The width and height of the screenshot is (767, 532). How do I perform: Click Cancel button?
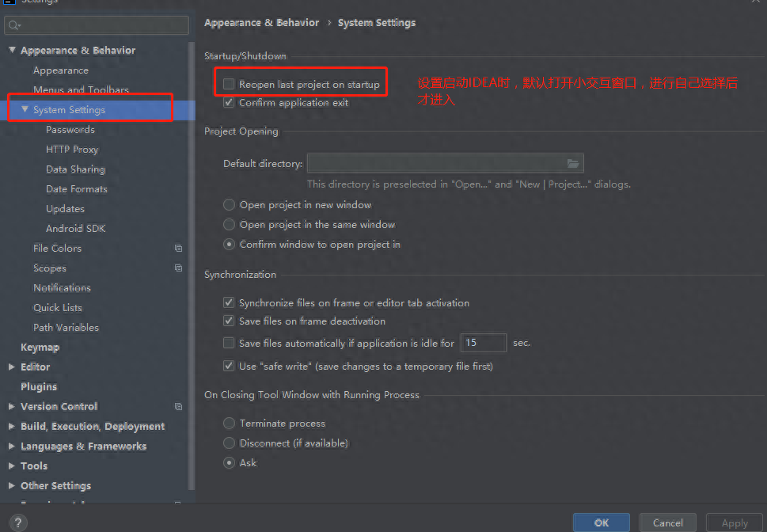coord(668,522)
